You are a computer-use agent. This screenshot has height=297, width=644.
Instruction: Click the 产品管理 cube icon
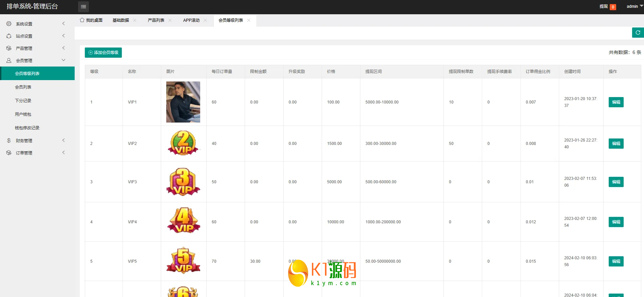point(9,48)
